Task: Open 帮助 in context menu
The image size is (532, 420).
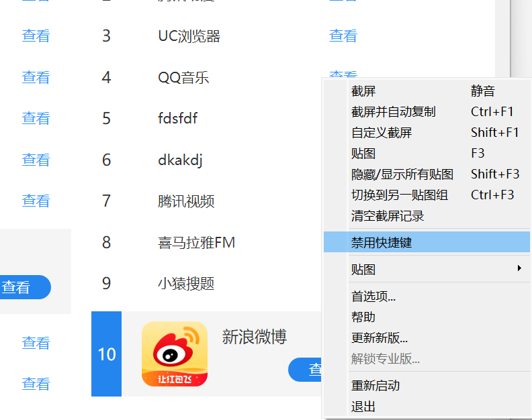Action: tap(427, 317)
